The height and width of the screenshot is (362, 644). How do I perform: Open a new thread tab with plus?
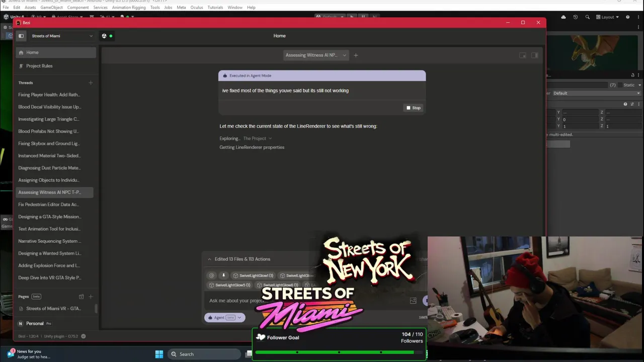click(x=356, y=55)
